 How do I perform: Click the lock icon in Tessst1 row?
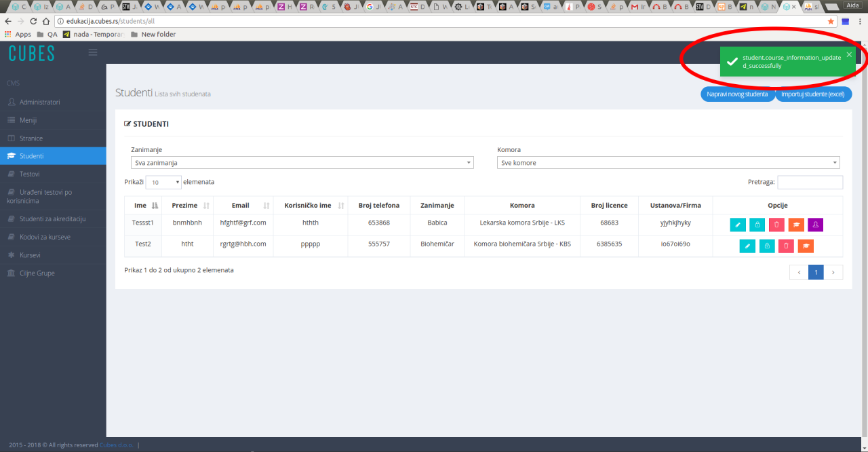tap(757, 225)
